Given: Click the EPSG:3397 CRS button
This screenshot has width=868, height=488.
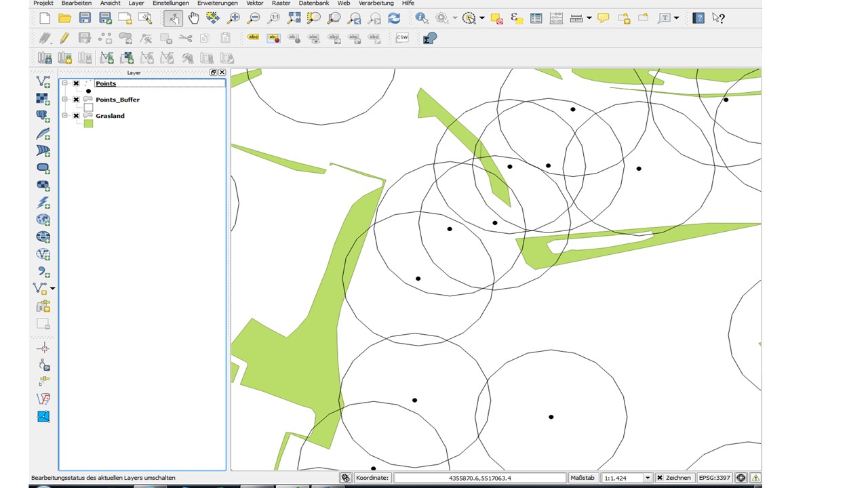Looking at the screenshot, I should click(x=716, y=478).
